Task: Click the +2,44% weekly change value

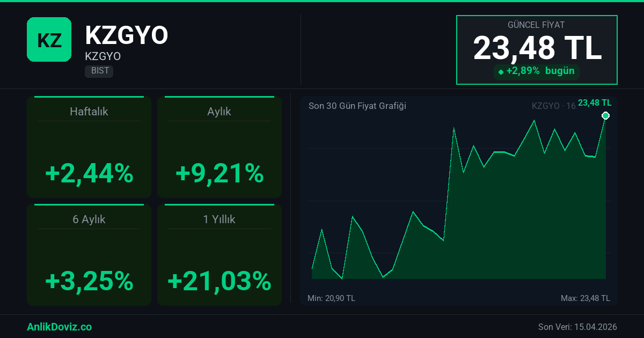Action: (x=89, y=173)
